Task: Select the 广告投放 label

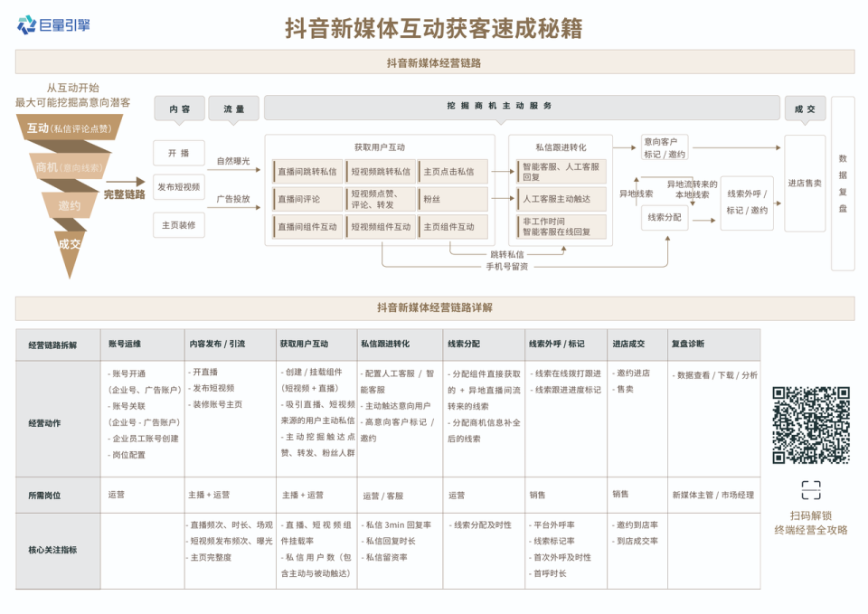Action: coord(233,199)
